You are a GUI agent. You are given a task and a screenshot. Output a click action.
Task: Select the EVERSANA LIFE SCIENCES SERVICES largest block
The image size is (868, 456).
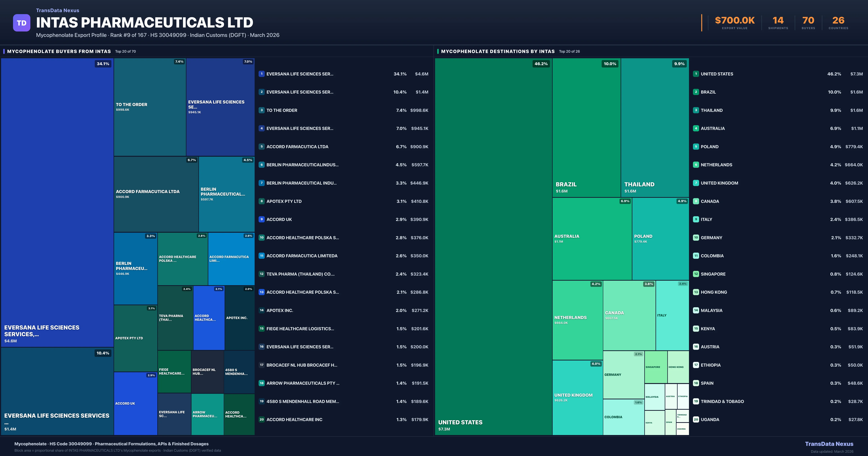57,202
